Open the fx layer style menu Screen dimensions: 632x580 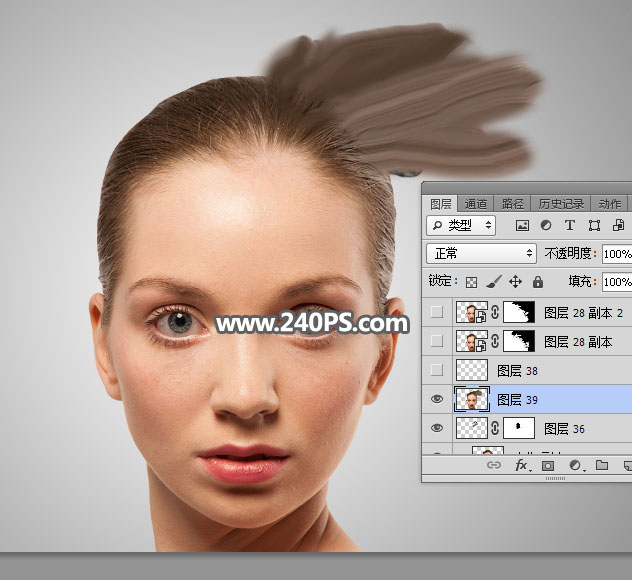tap(521, 465)
